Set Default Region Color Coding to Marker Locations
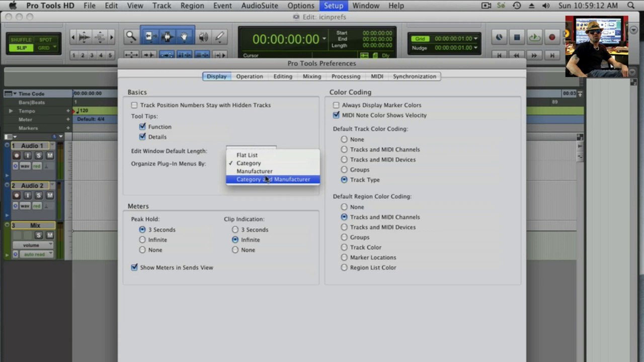This screenshot has height=362, width=644. click(344, 257)
